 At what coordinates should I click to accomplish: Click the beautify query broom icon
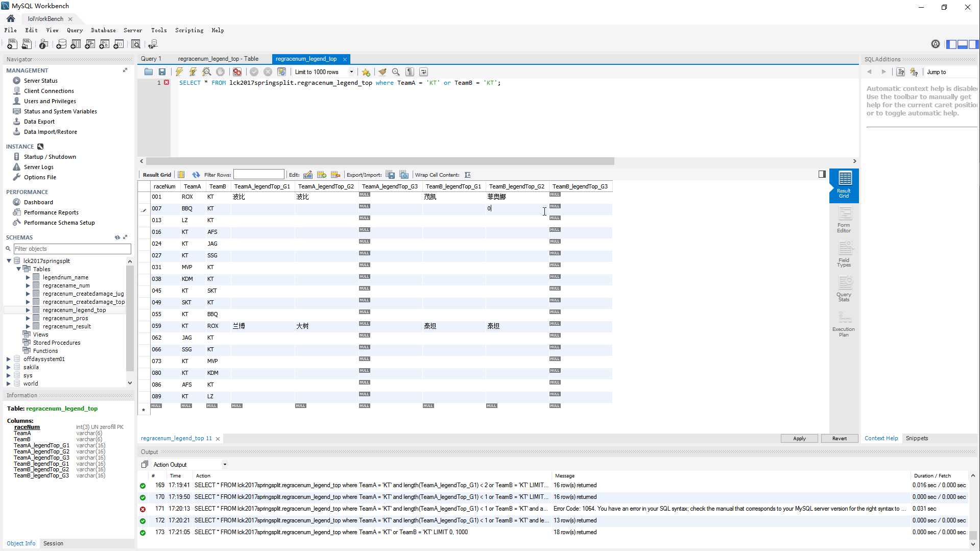[382, 72]
